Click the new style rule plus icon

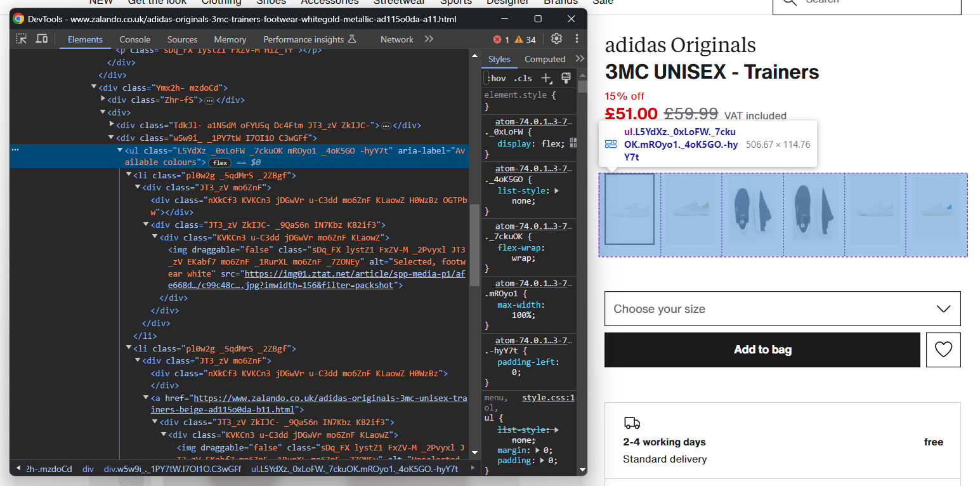(546, 78)
